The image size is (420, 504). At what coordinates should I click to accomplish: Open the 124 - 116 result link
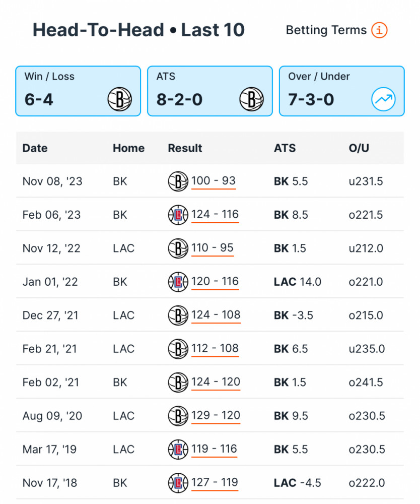click(215, 215)
